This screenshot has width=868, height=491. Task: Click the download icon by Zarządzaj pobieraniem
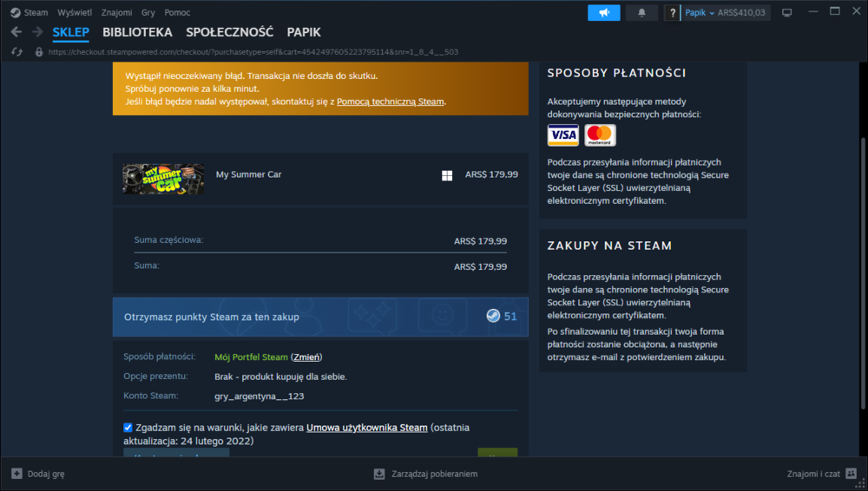pos(379,474)
